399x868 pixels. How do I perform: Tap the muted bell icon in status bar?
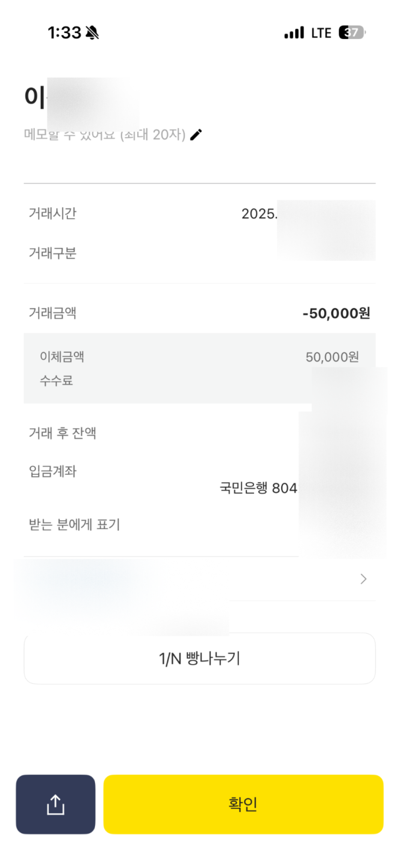92,33
